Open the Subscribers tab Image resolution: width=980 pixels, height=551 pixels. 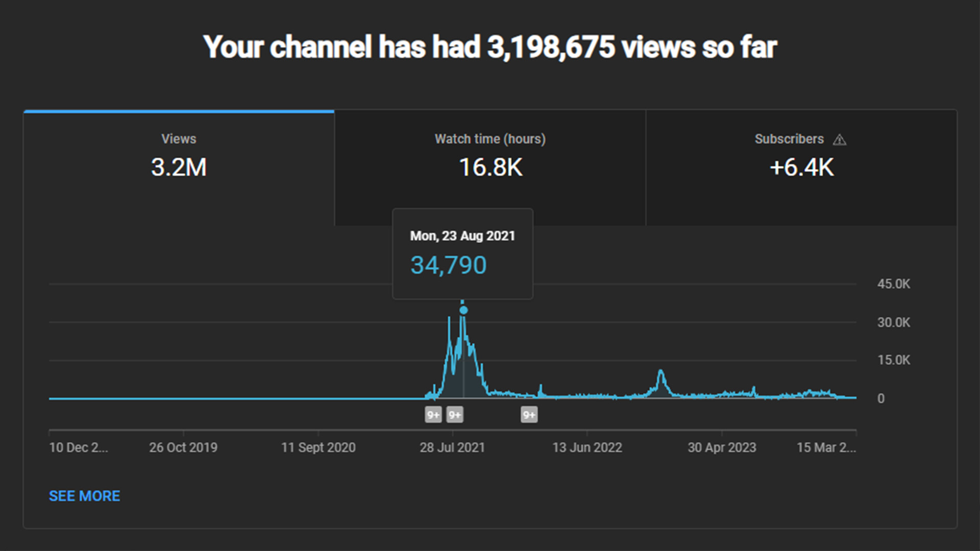(801, 168)
